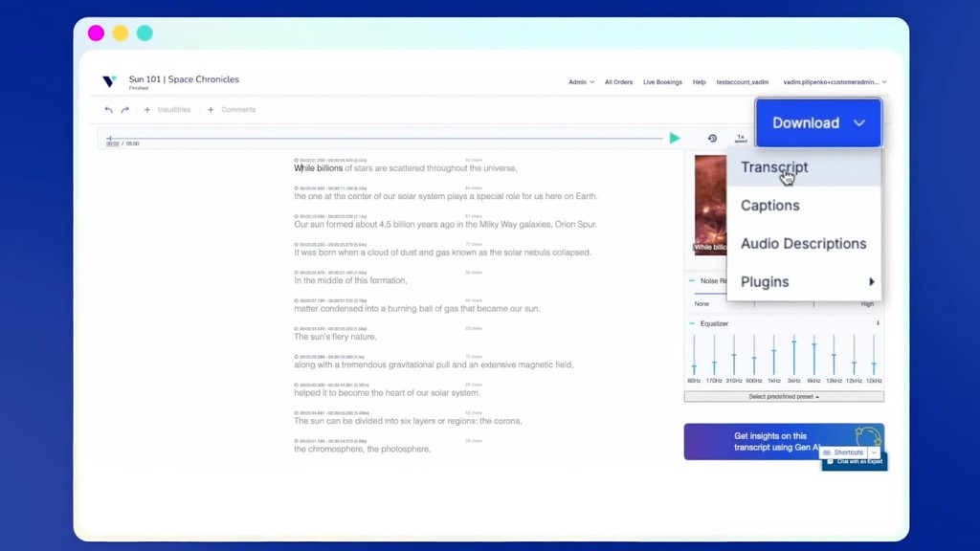Click Get insights using Gen AI
This screenshot has height=551, width=980.
tap(769, 441)
